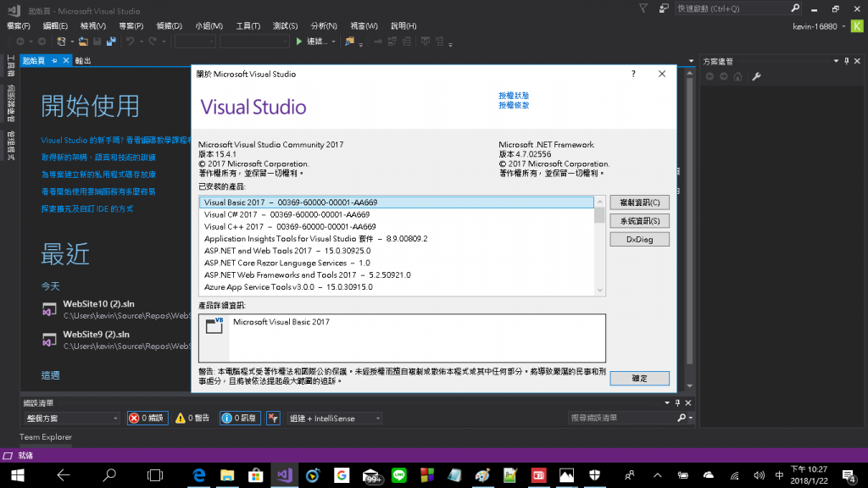Open the File (F) menu
This screenshot has height=488, width=868.
19,26
